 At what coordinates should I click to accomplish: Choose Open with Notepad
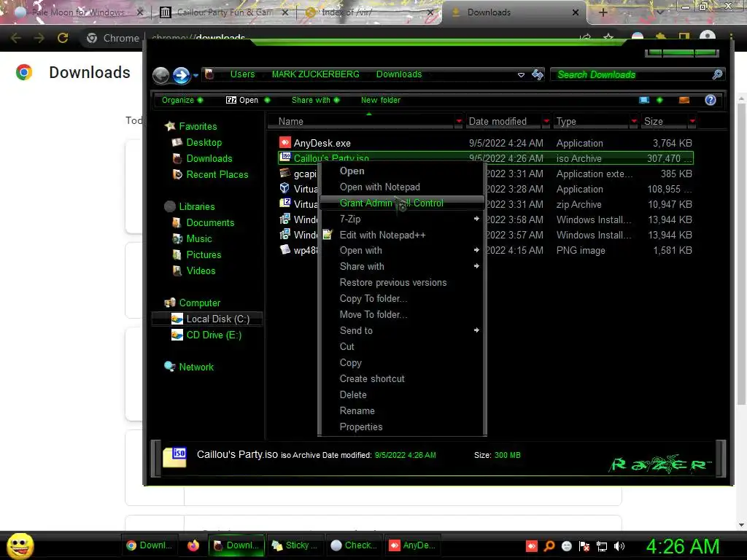pos(379,187)
